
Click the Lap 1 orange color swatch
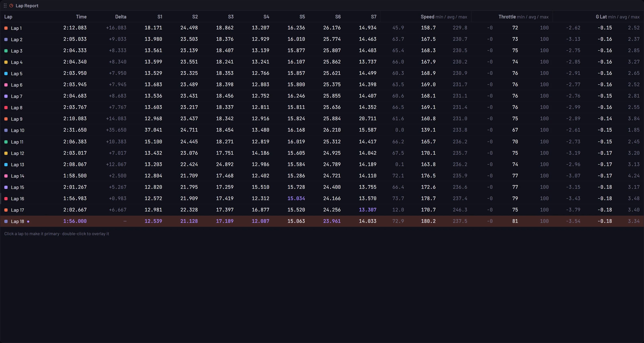[x=6, y=28]
